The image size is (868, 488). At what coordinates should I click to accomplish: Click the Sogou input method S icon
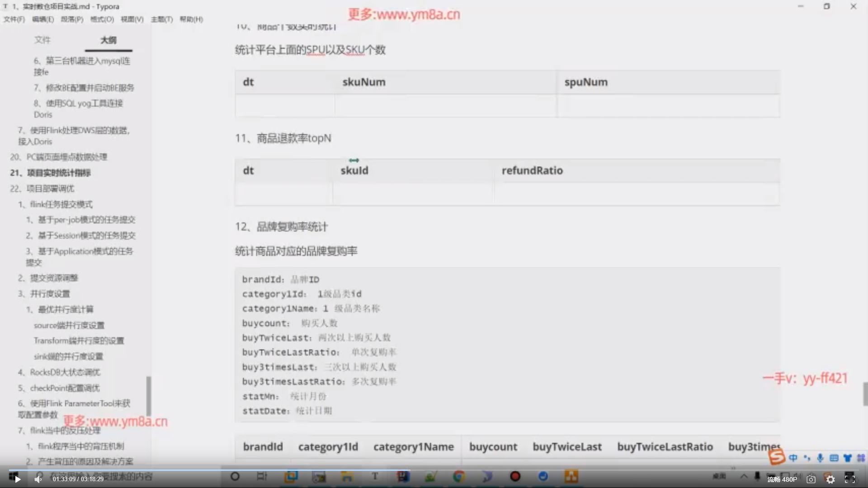click(x=777, y=457)
